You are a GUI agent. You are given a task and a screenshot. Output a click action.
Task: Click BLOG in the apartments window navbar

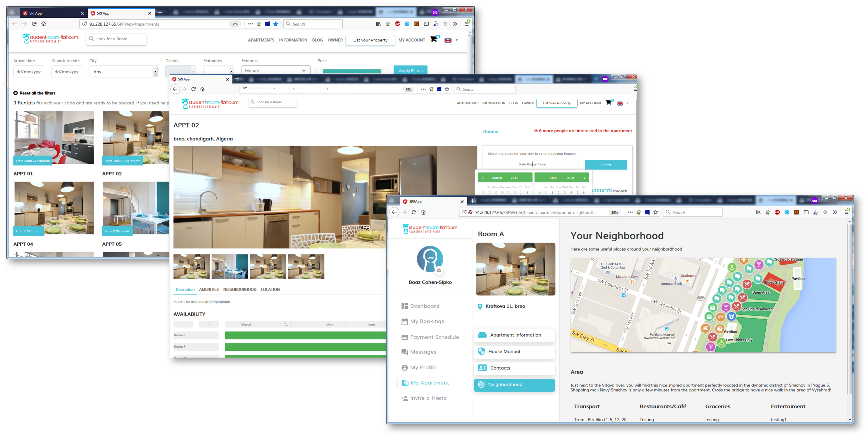[317, 40]
